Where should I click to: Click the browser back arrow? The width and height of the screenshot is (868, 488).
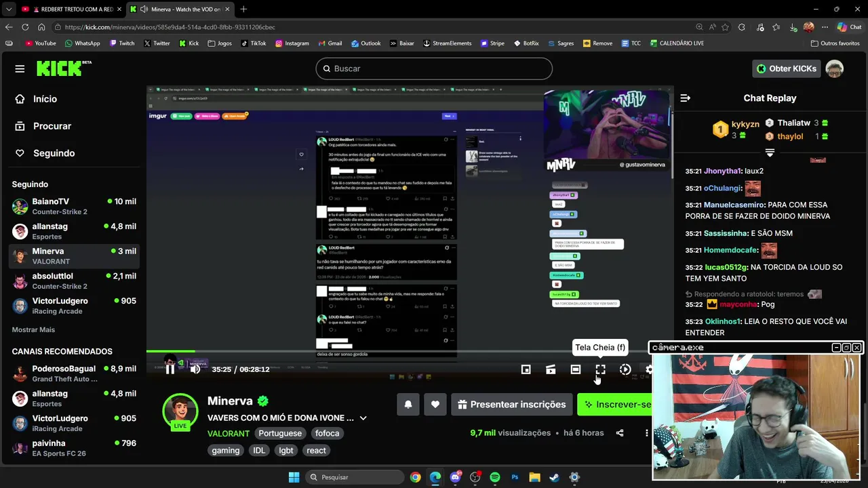(9, 27)
